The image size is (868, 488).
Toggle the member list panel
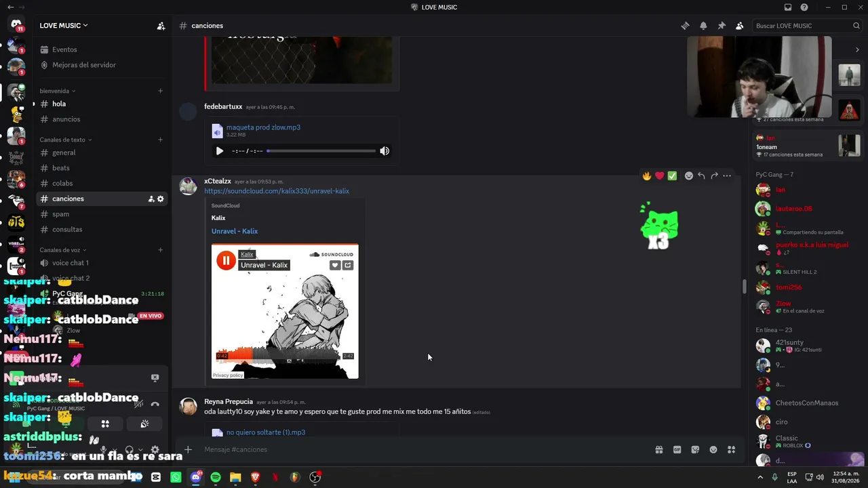point(739,26)
